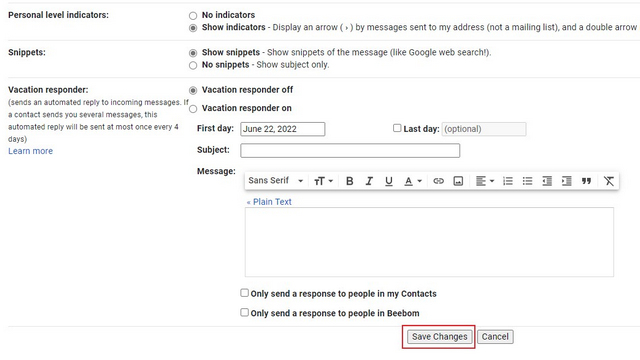Click the Save Changes button
Screen dimensions: 640x360
[x=439, y=337]
